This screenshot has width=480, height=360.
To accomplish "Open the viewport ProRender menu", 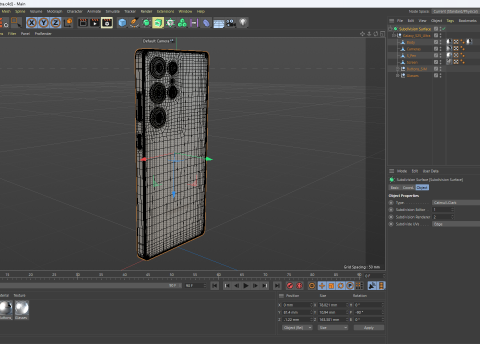I will click(x=43, y=34).
